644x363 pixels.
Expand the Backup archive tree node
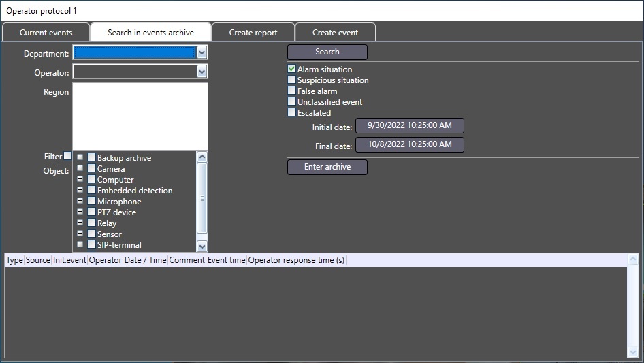point(80,157)
